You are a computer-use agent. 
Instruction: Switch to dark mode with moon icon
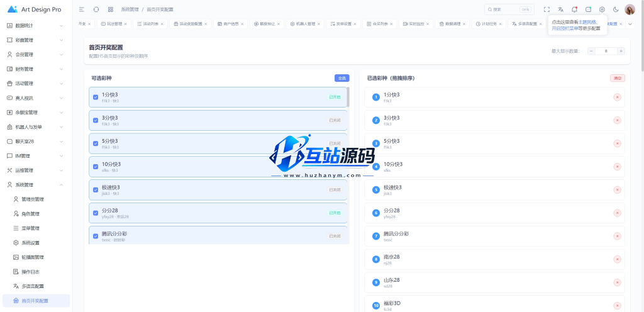click(616, 9)
